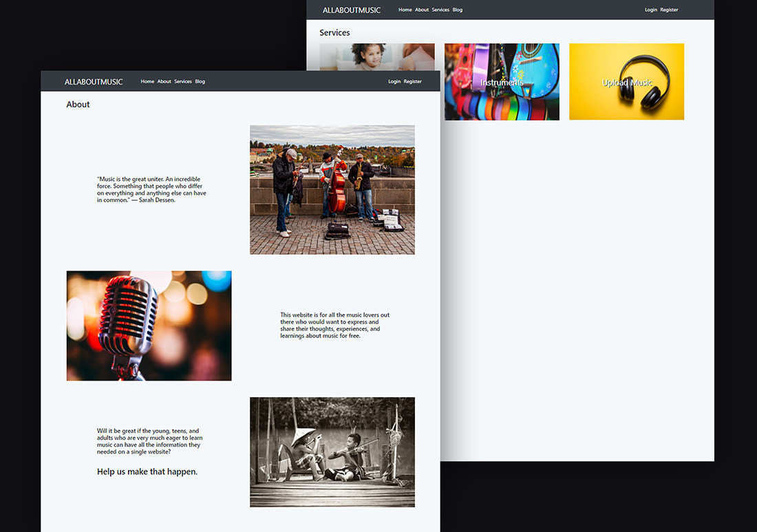
Task: Click ALLABOUTMUSIC logo on Services page
Action: coord(352,10)
